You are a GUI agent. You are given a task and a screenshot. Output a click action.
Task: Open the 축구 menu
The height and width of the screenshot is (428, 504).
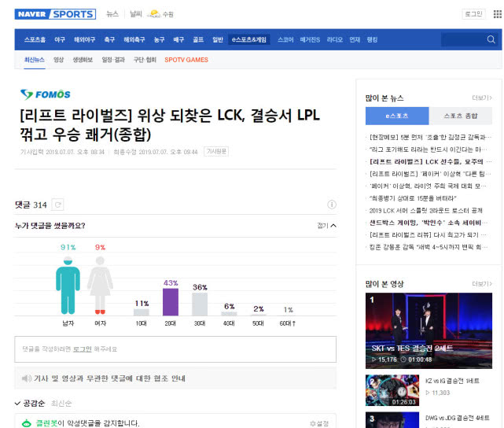coord(109,39)
